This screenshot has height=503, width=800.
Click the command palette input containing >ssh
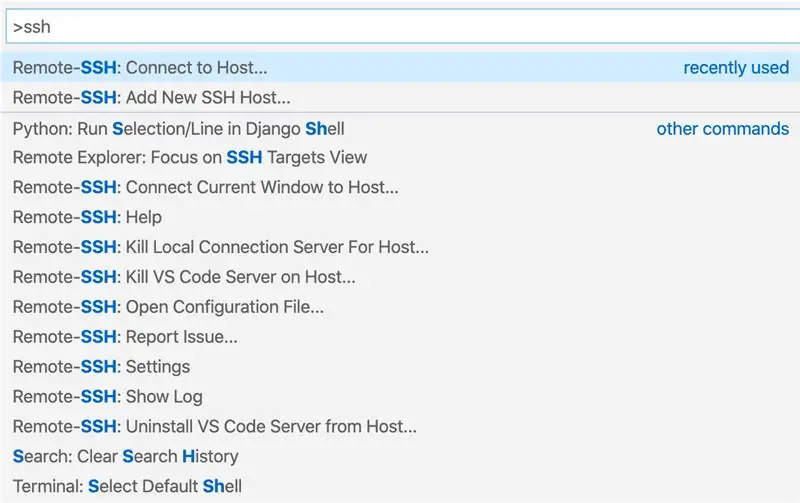403,27
